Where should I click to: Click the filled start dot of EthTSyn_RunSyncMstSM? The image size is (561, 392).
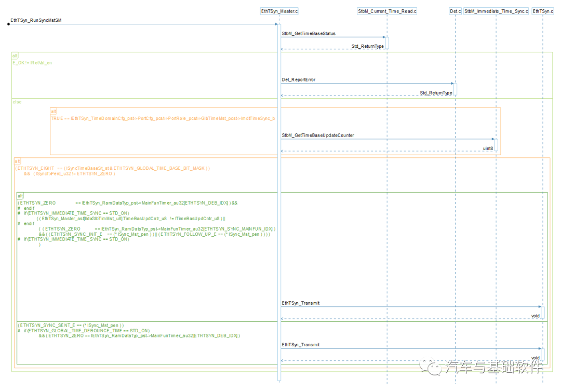coord(9,24)
